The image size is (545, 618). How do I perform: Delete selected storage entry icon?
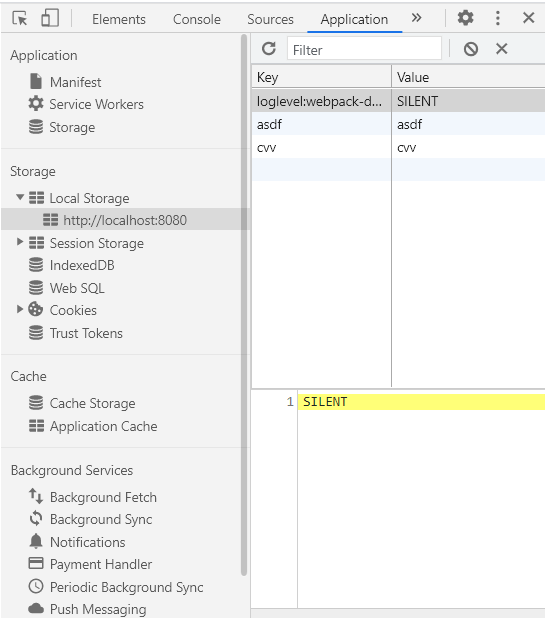point(502,49)
